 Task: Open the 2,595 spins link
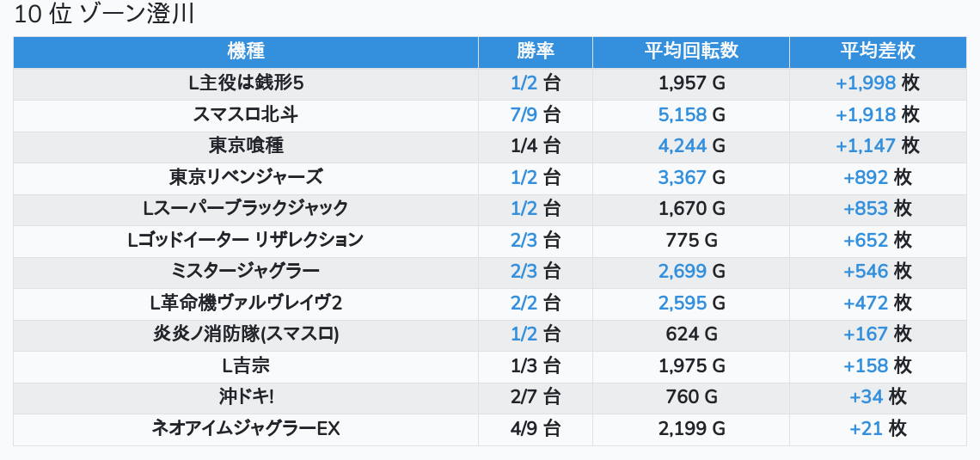click(683, 304)
